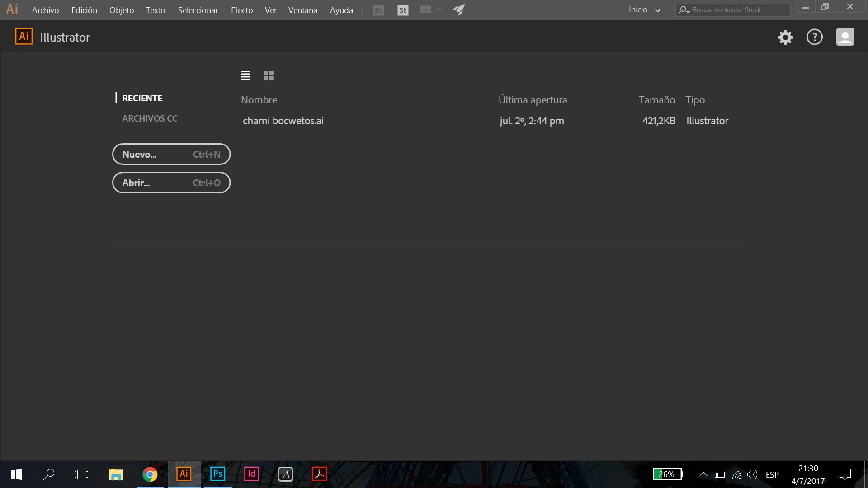Expand the arrange documents dropdown arrow
Viewport: 868px width, 488px height.
(439, 9)
